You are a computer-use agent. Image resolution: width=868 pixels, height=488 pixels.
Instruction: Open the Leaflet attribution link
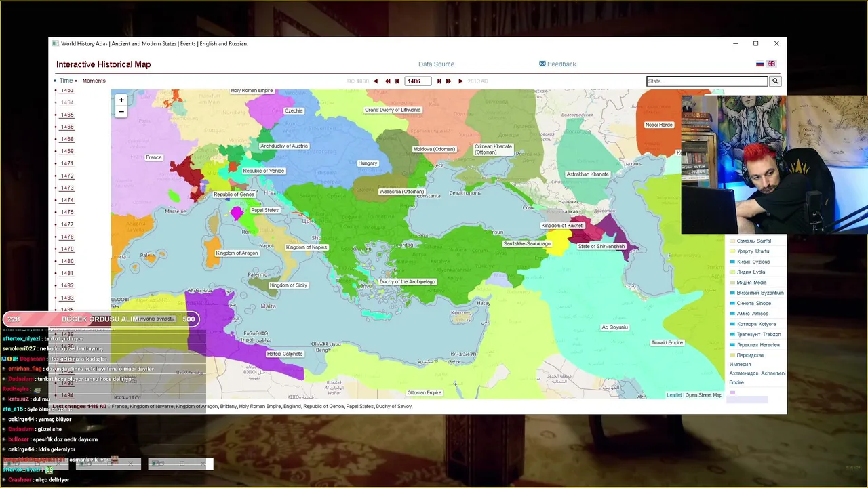[x=674, y=395]
